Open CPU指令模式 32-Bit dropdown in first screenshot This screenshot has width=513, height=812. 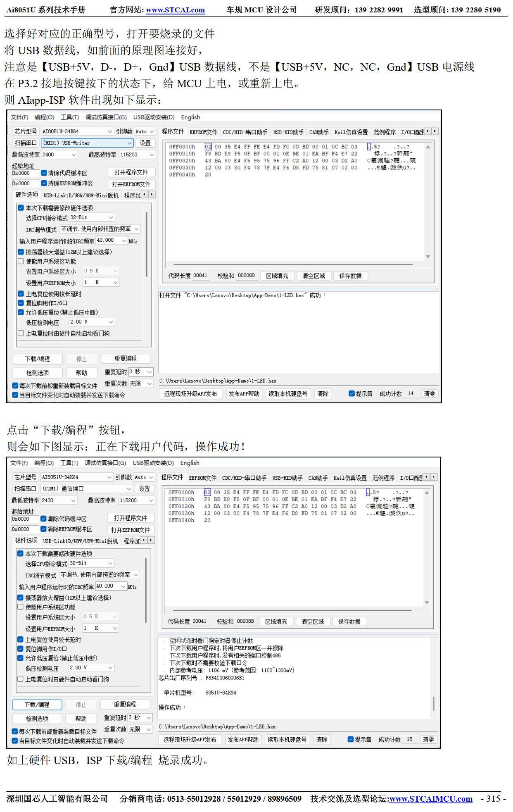92,217
